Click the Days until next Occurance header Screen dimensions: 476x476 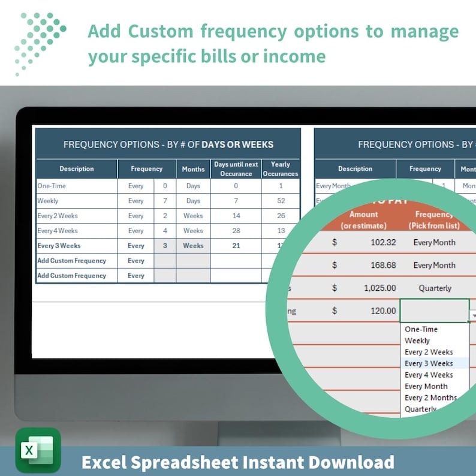coord(236,169)
